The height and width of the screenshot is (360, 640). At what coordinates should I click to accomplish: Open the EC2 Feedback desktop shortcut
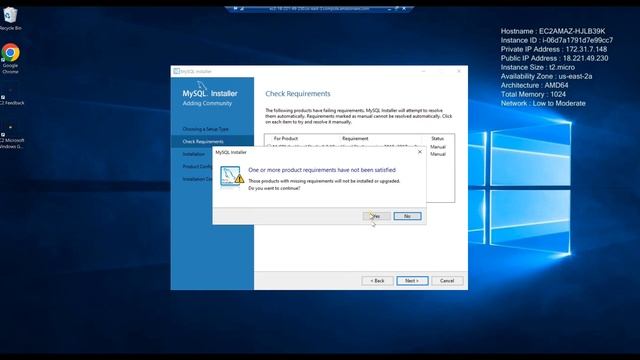[11, 97]
